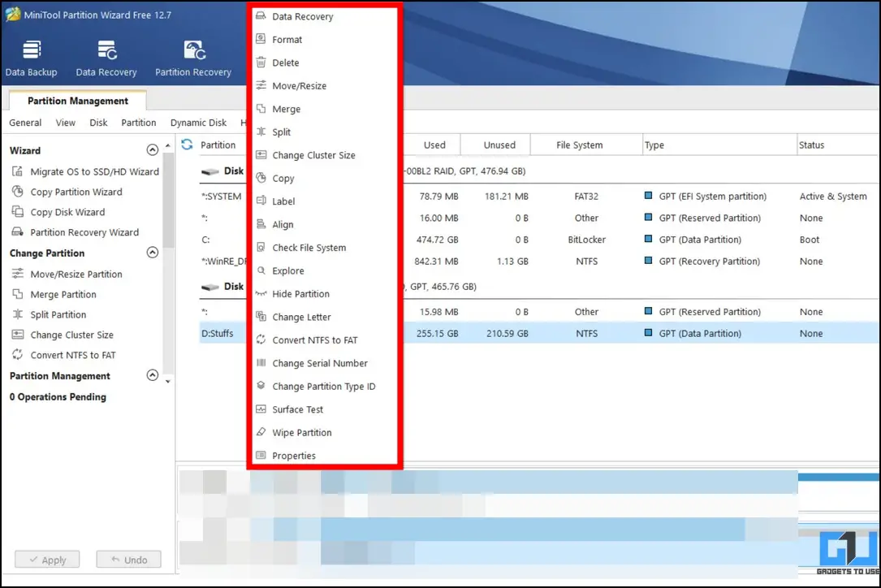
Task: Open the General menu
Action: 25,123
